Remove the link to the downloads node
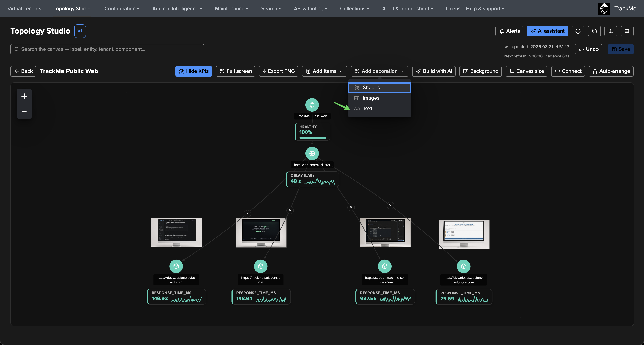The width and height of the screenshot is (644, 345). pyautogui.click(x=390, y=205)
